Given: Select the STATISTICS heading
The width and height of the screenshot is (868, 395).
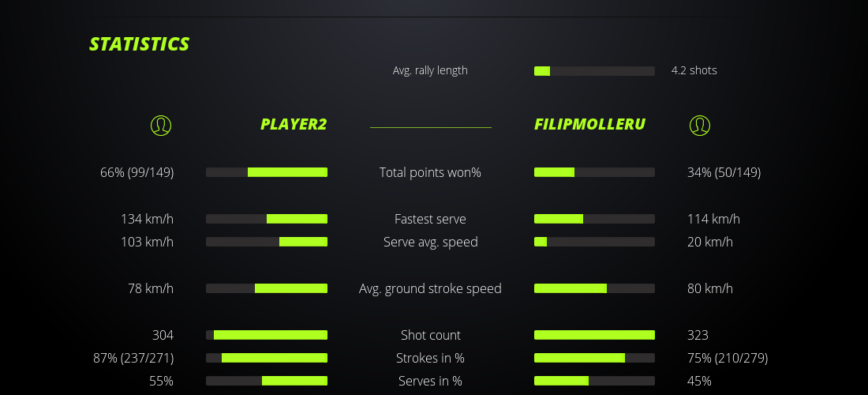Looking at the screenshot, I should coord(140,44).
